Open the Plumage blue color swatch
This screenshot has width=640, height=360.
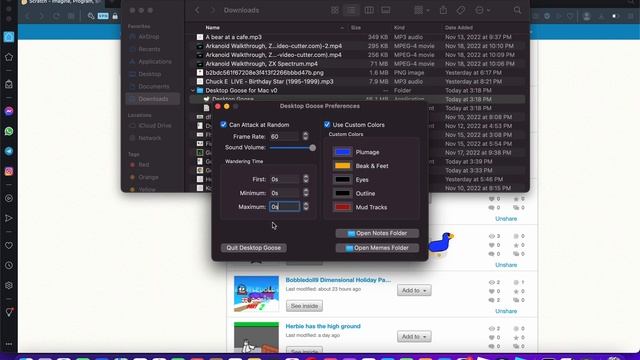342,152
